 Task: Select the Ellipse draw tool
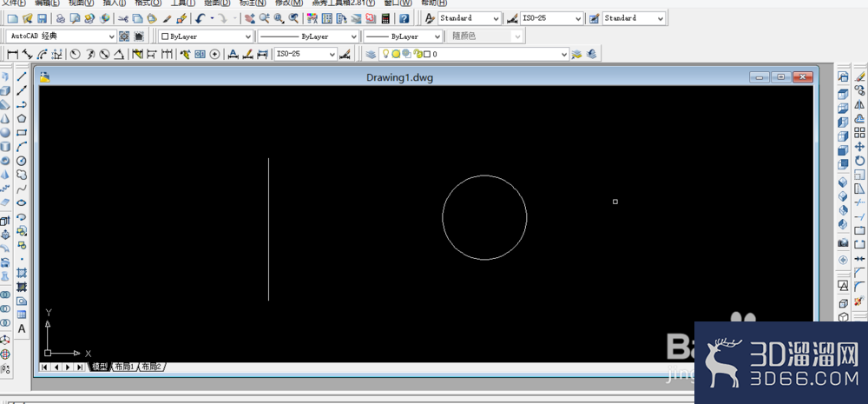[22, 202]
